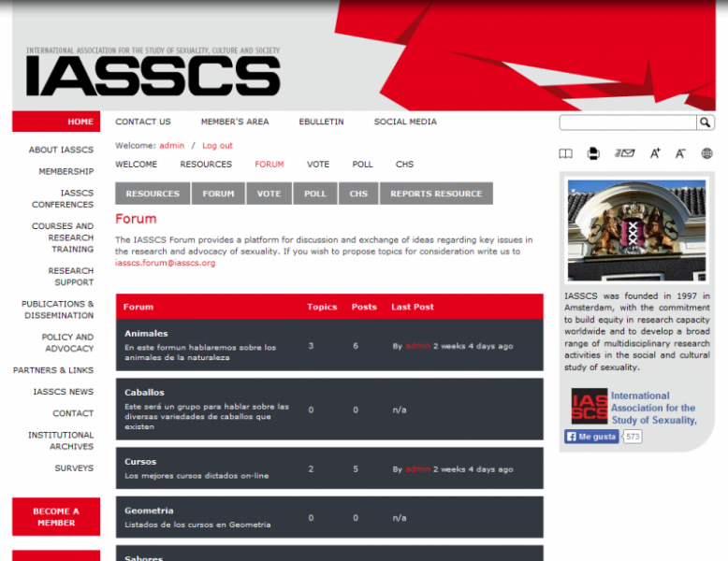Open PUBLICATIONS & DISSEMINATION sidebar item
Screen dimensions: 728x561
58,309
